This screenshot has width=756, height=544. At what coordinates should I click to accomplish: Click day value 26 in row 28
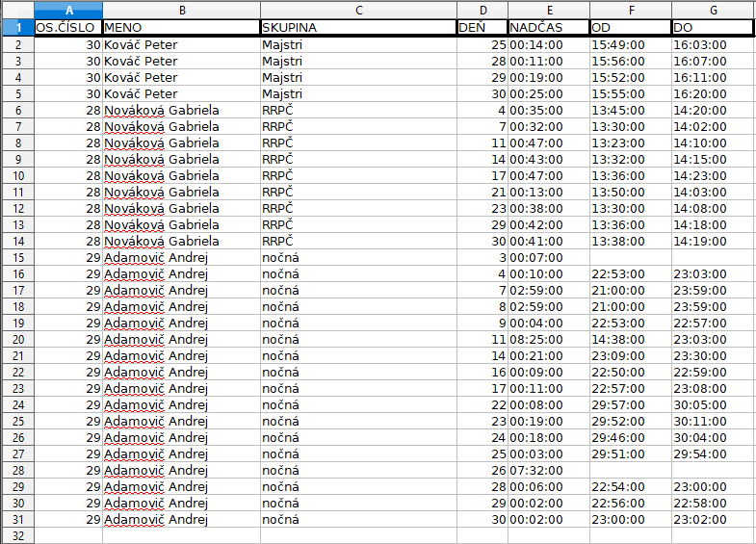482,471
